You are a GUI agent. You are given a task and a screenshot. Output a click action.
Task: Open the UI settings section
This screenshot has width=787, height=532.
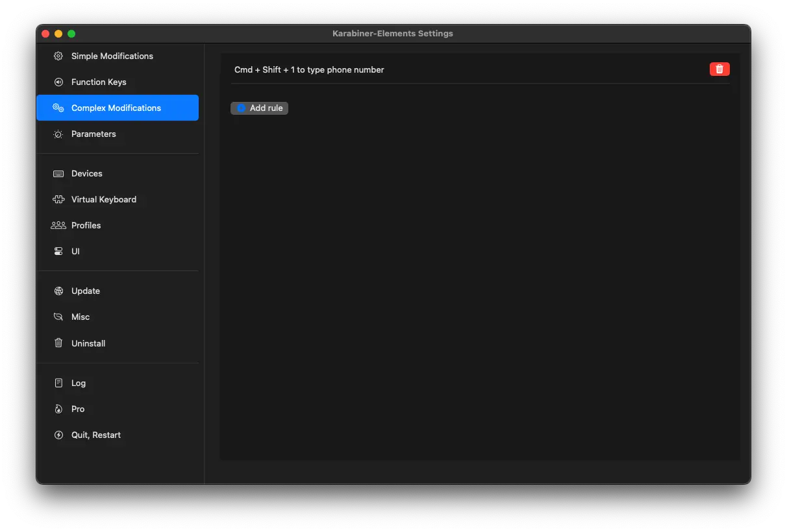point(118,251)
